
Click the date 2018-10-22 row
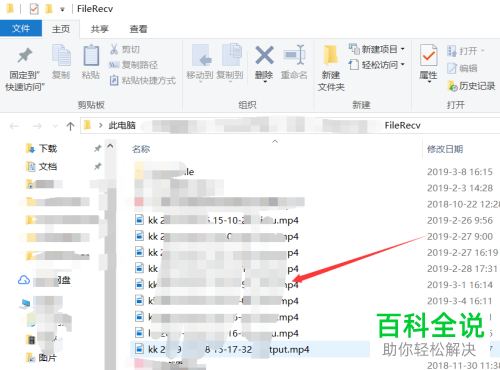(464, 204)
